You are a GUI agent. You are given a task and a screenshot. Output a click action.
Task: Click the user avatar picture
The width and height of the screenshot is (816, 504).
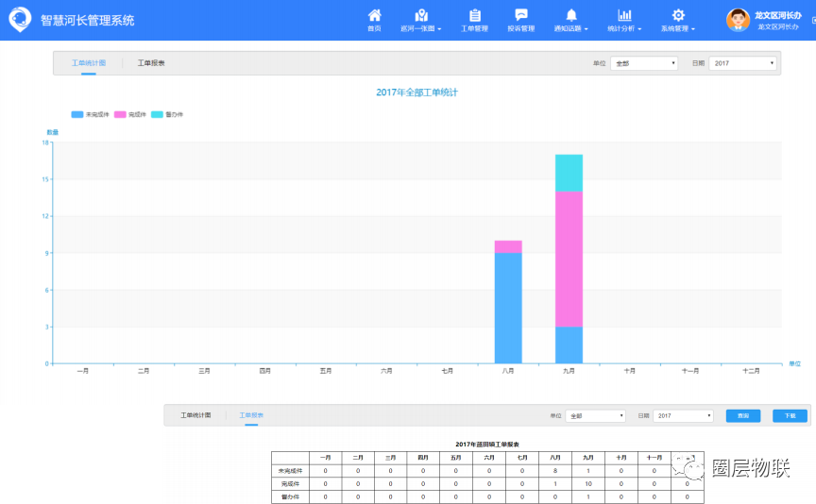coord(738,20)
